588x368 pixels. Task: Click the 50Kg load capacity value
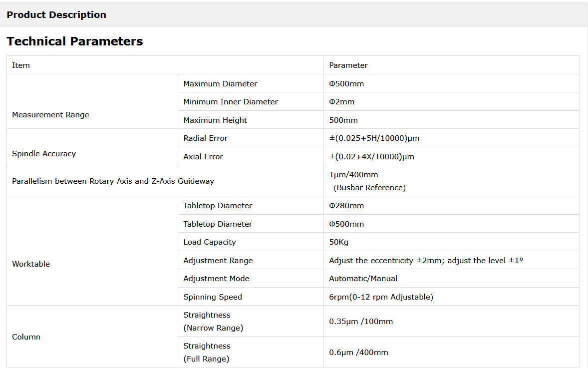click(x=339, y=242)
